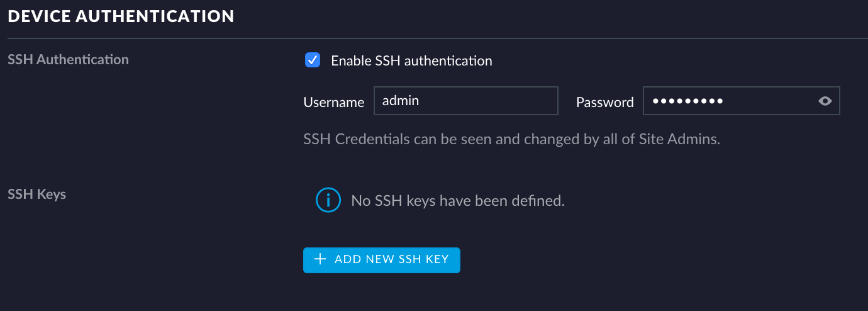Uncheck the Enable SSH authentication checkbox

[x=313, y=60]
